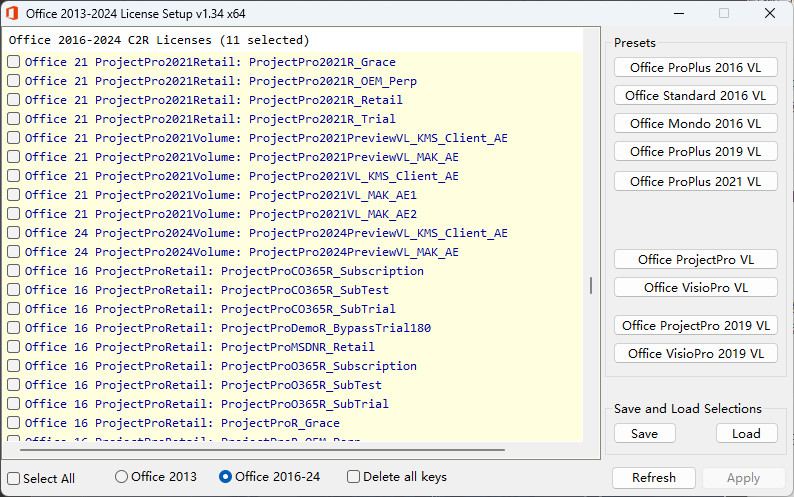
Task: Apply Office Standard 2016 VL preset
Action: coord(695,95)
